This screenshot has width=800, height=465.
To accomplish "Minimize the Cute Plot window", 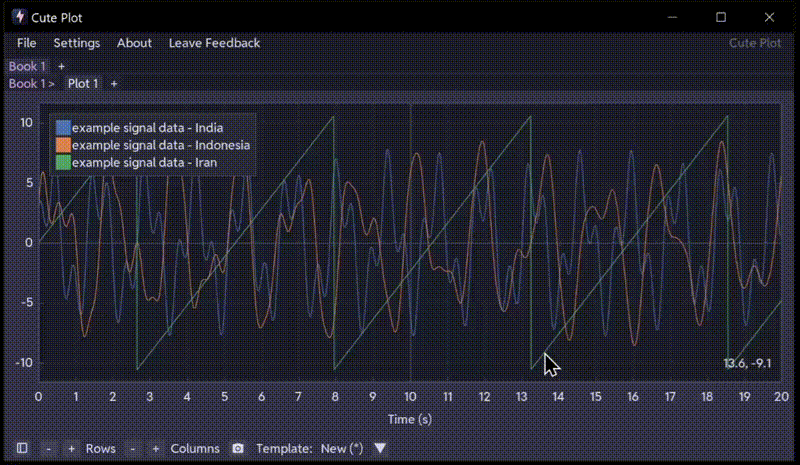I will coord(672,17).
